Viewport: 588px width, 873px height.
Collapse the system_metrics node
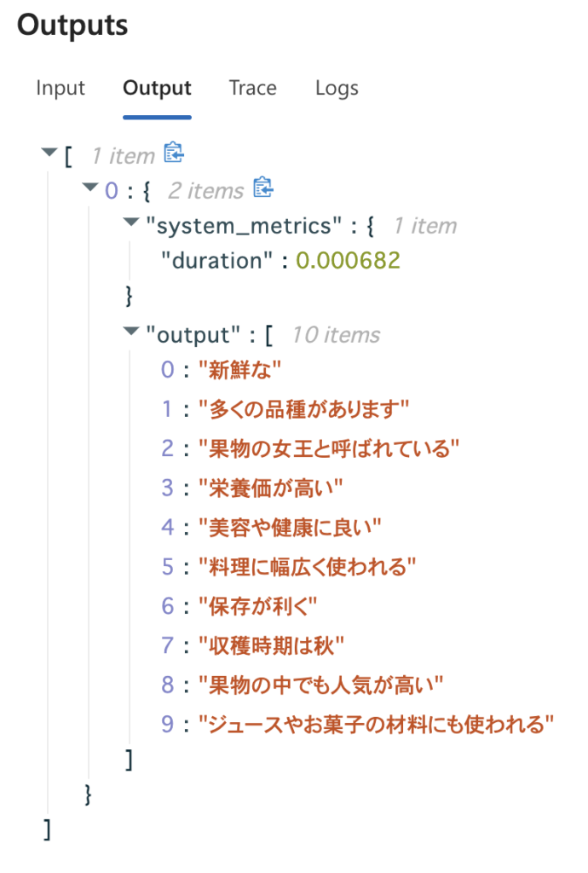click(x=130, y=223)
